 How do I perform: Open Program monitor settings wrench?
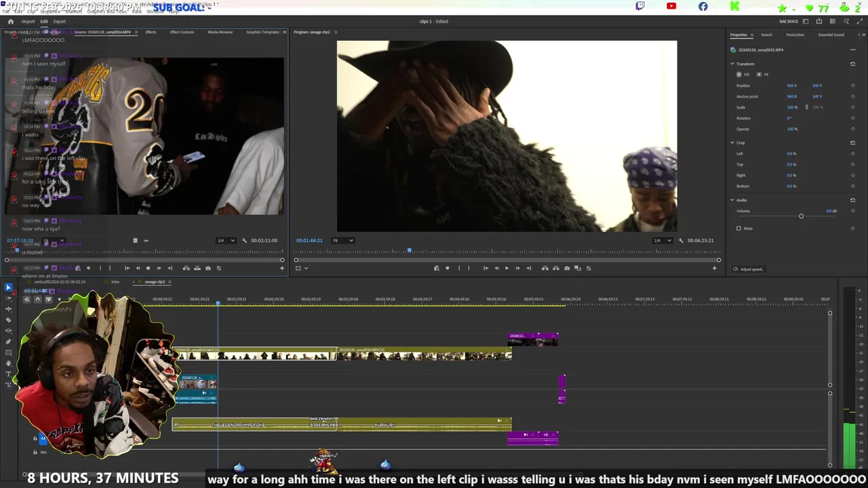point(681,240)
